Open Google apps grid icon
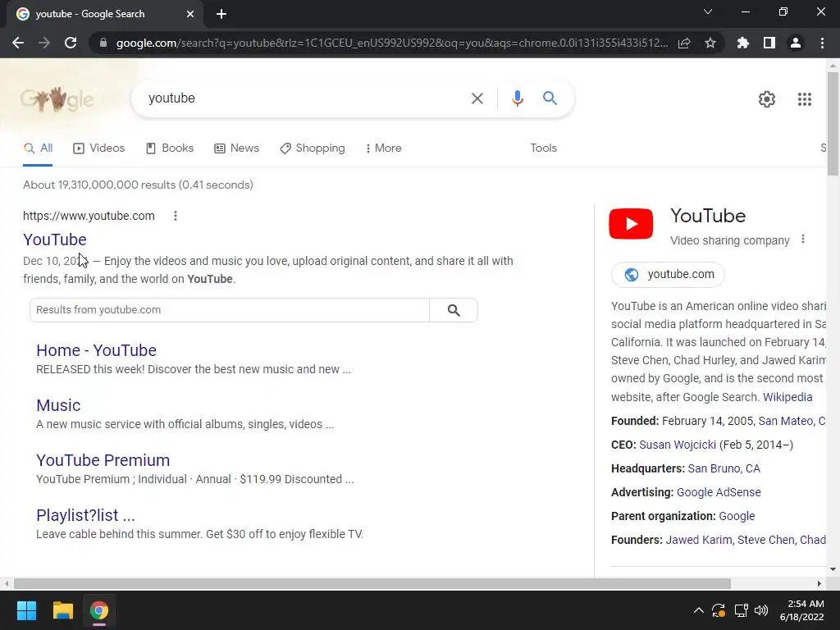The height and width of the screenshot is (630, 840). [805, 99]
